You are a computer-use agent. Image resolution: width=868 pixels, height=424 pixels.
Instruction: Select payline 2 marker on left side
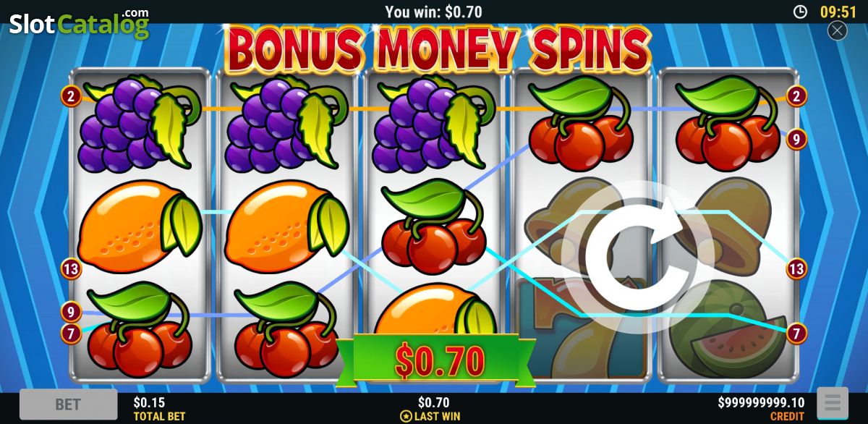click(71, 96)
